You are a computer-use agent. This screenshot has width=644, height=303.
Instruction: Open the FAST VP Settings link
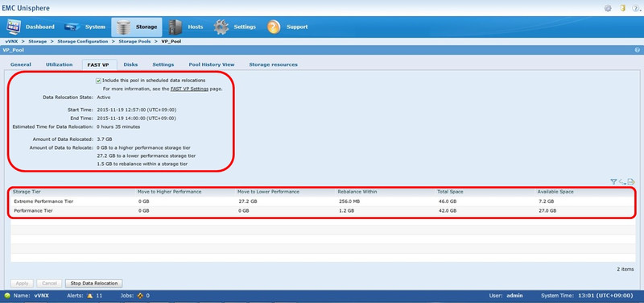[x=189, y=89]
